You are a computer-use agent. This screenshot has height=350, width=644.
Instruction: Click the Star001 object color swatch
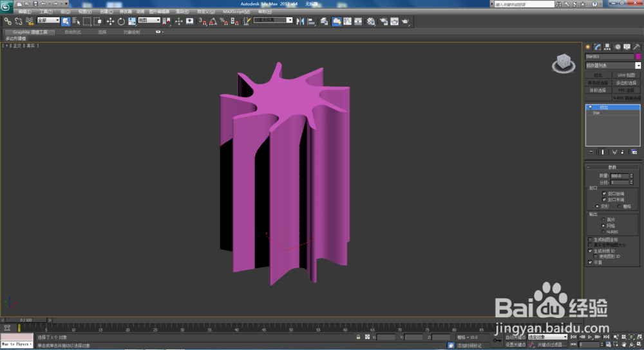[638, 56]
